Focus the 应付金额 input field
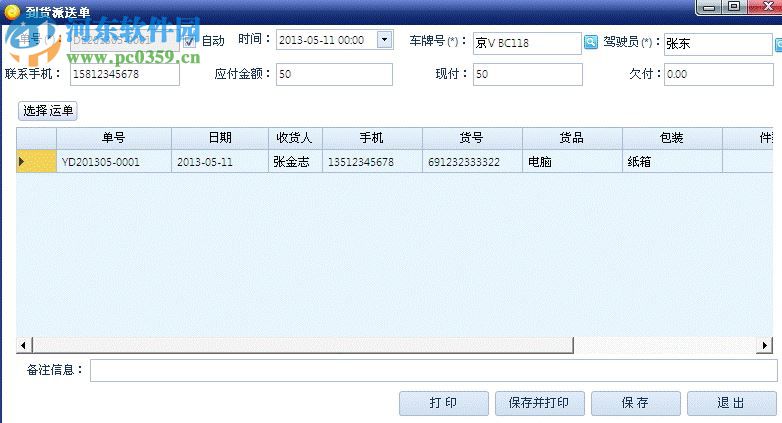This screenshot has height=423, width=782. [x=334, y=74]
